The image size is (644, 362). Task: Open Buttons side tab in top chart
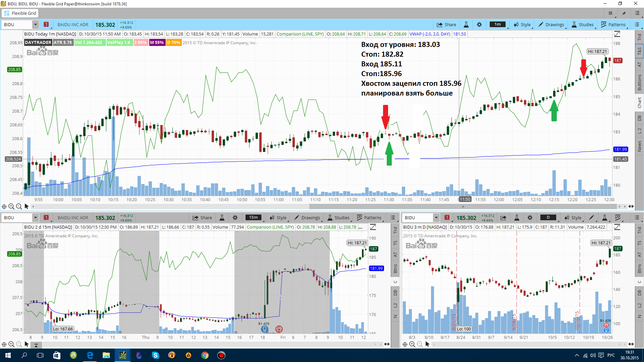(x=640, y=82)
